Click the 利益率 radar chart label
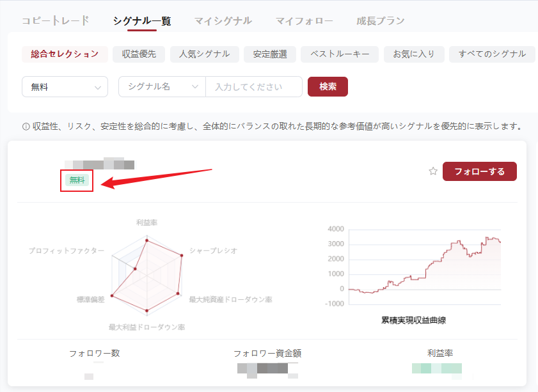This screenshot has width=538, height=392. tap(147, 223)
